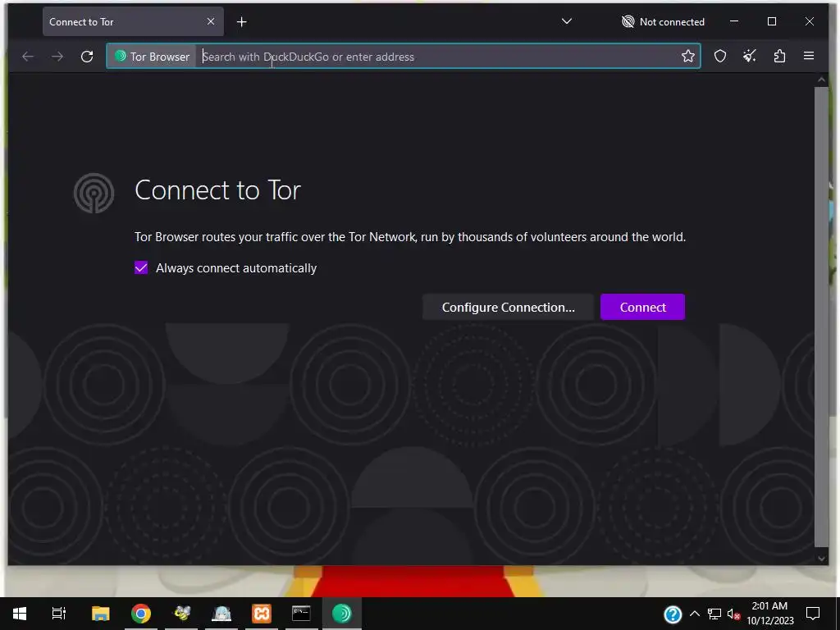
Task: Click the scrollbar down arrow
Action: (820, 558)
